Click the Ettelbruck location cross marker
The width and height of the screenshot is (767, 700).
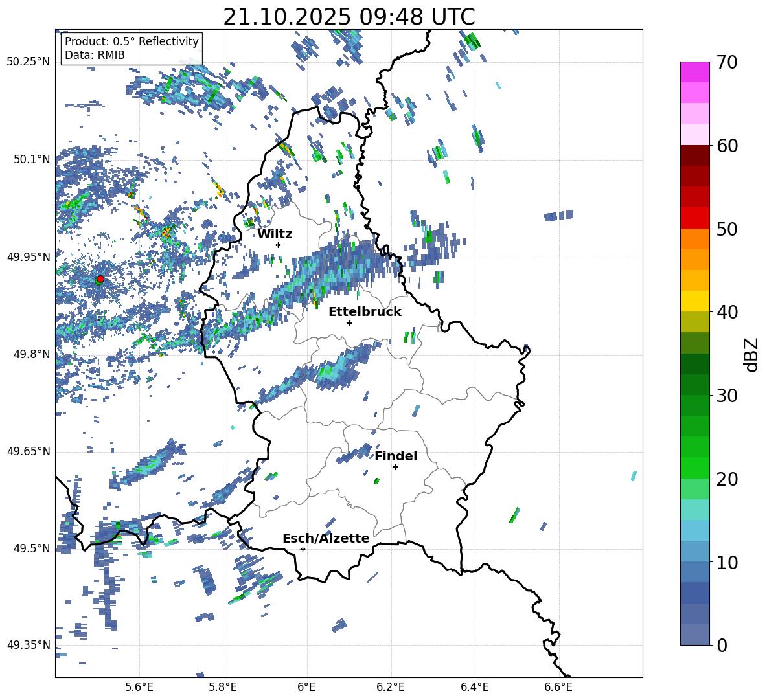pyautogui.click(x=349, y=322)
